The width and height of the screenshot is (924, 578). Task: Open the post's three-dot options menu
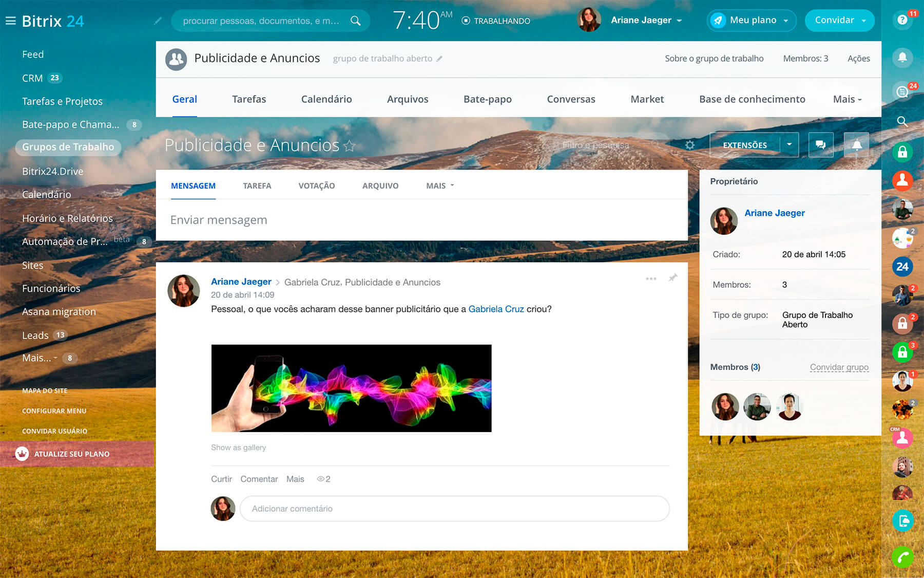pyautogui.click(x=651, y=278)
